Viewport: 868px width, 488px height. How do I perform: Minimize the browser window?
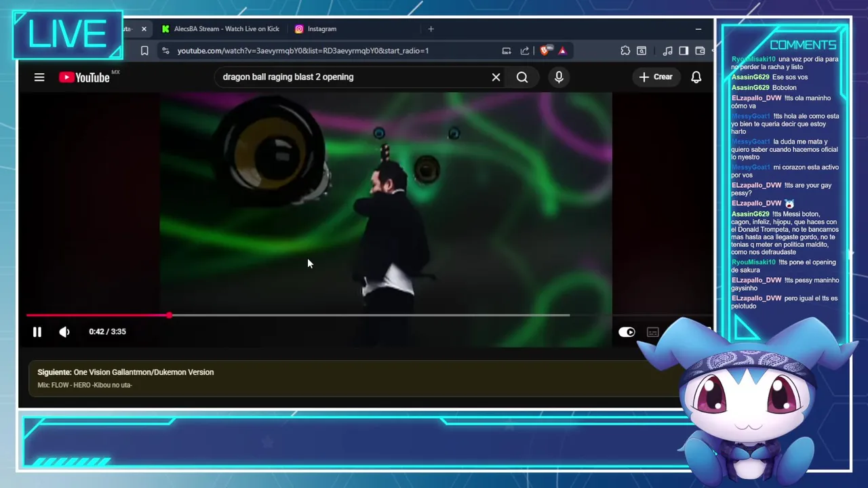[698, 29]
